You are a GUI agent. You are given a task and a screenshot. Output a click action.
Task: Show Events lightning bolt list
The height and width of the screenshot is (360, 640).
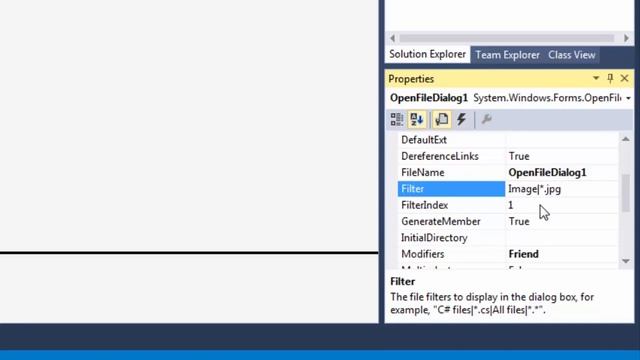tap(462, 120)
